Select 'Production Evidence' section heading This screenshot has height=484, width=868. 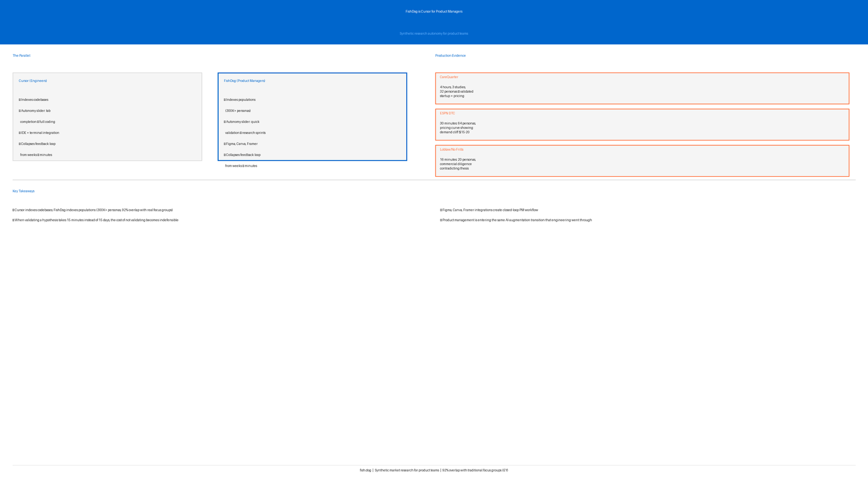pyautogui.click(x=450, y=56)
